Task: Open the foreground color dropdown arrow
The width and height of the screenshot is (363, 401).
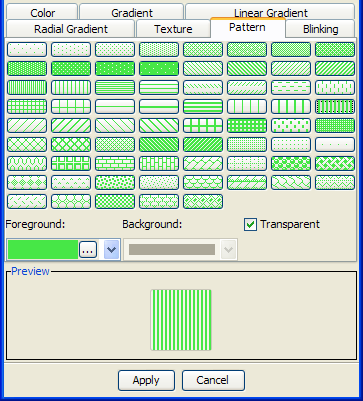Action: click(x=112, y=249)
